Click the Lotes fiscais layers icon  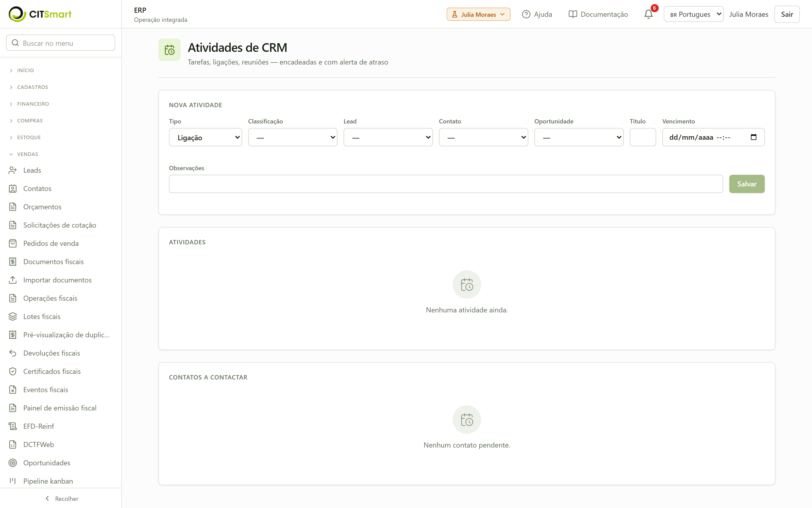(x=13, y=316)
